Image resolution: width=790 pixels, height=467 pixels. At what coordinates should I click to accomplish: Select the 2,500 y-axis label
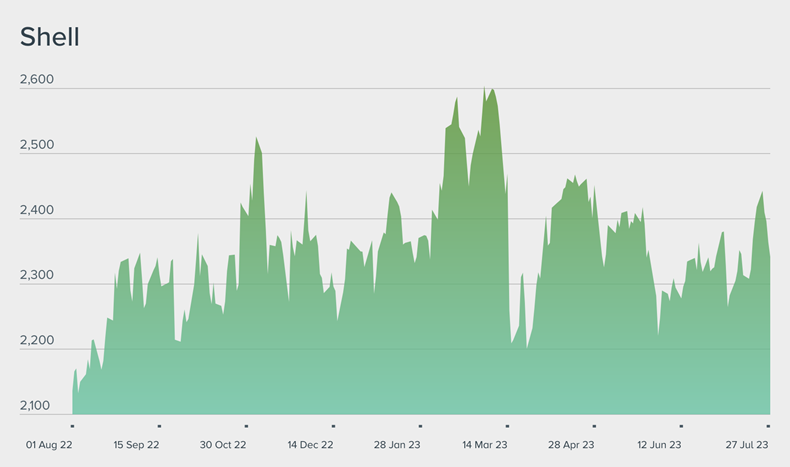click(36, 146)
